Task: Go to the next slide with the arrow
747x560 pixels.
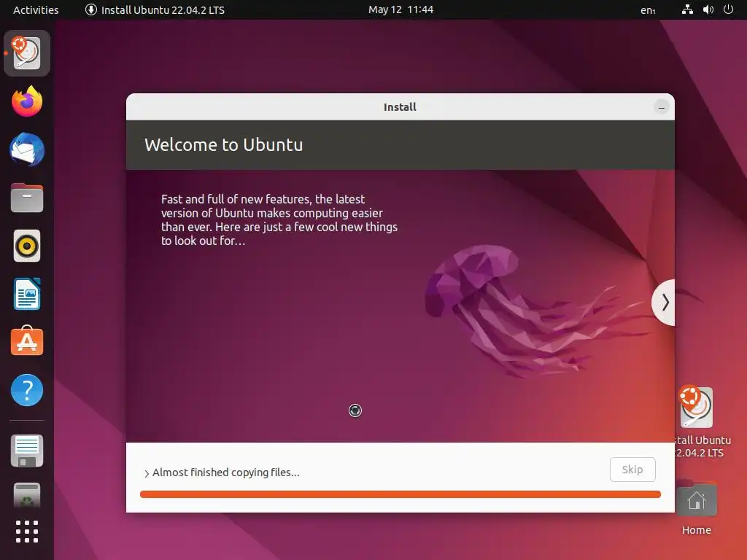Action: pyautogui.click(x=664, y=303)
